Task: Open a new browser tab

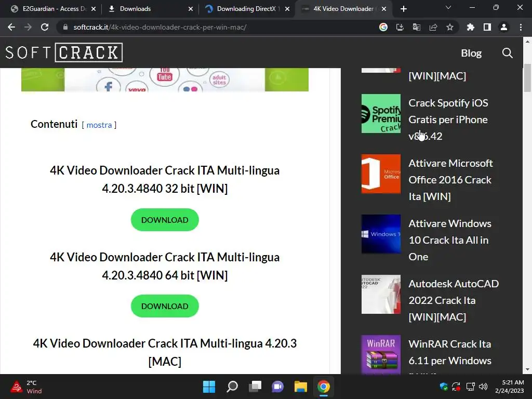Action: [403, 9]
